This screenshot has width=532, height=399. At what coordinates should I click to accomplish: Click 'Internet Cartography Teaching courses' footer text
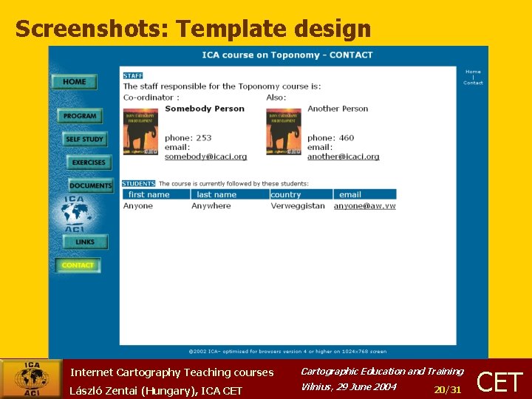(172, 372)
